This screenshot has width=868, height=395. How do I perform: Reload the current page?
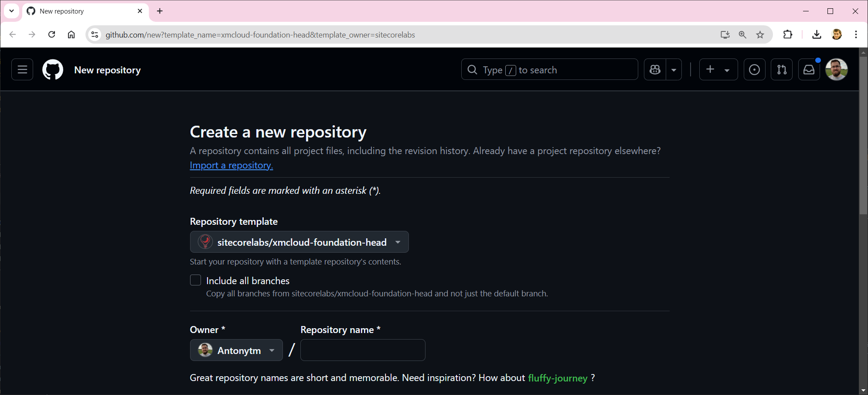52,34
